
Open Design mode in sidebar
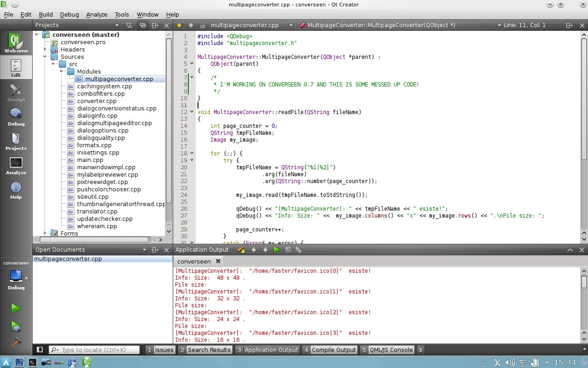point(16,92)
